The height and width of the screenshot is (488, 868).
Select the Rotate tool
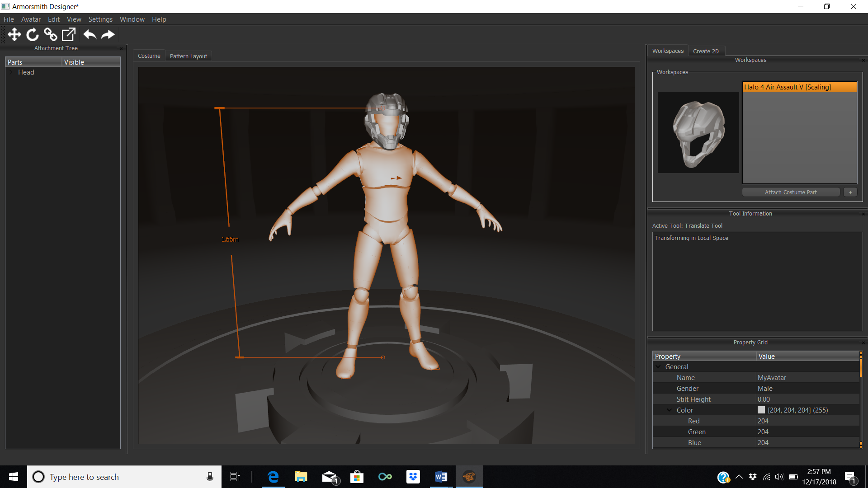[x=33, y=34]
